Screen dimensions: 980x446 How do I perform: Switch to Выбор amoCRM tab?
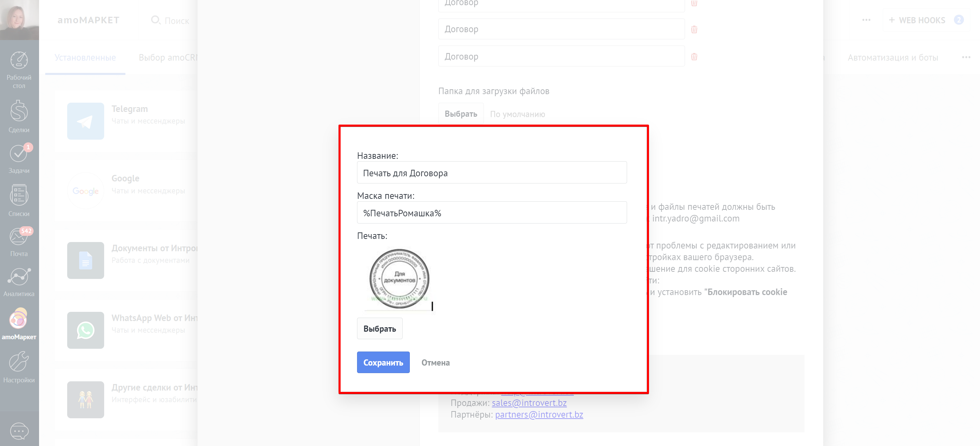click(168, 58)
